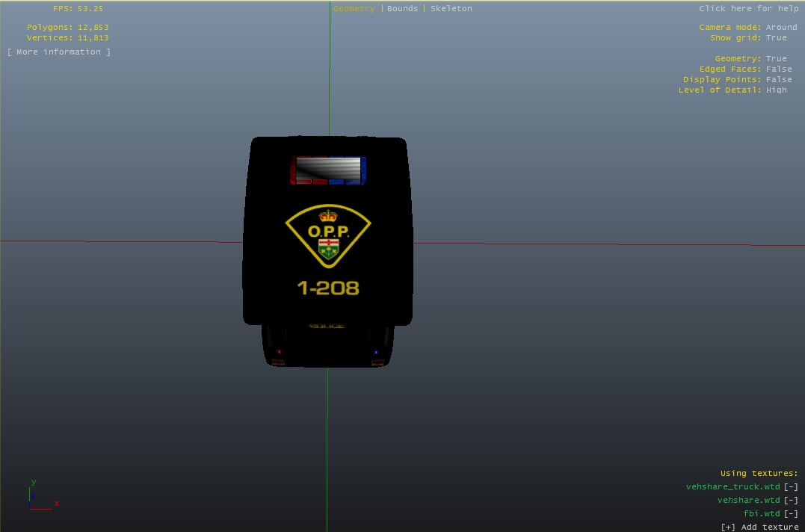The height and width of the screenshot is (532, 805).
Task: Click the XYZ axis gizmo
Action: point(39,498)
